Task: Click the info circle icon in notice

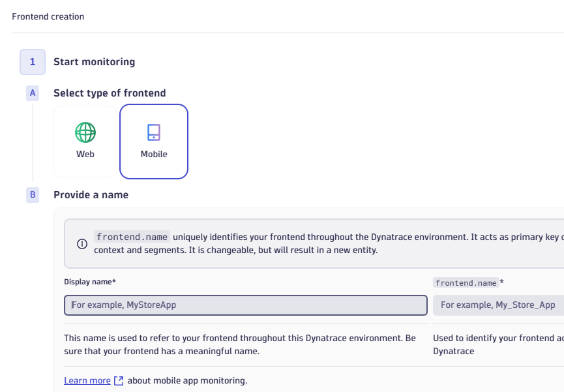Action: [x=82, y=244]
